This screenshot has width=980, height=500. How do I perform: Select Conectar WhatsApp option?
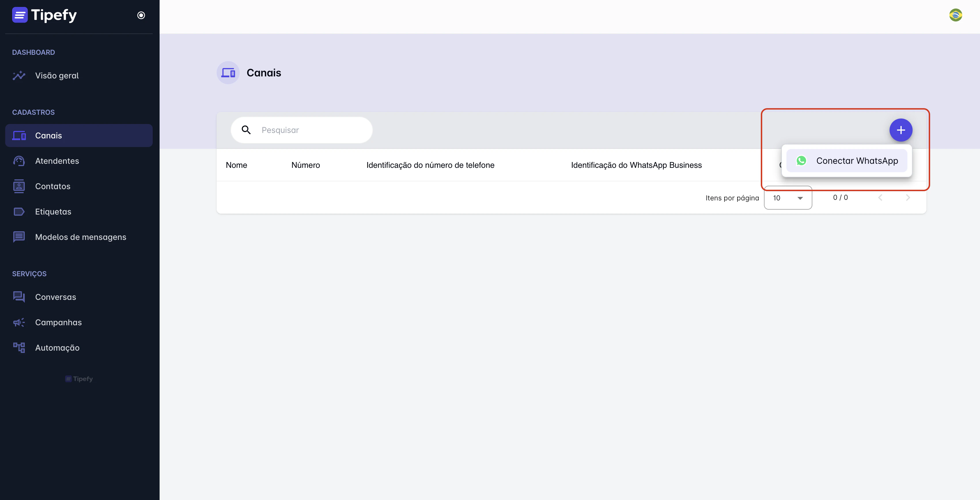click(x=846, y=161)
